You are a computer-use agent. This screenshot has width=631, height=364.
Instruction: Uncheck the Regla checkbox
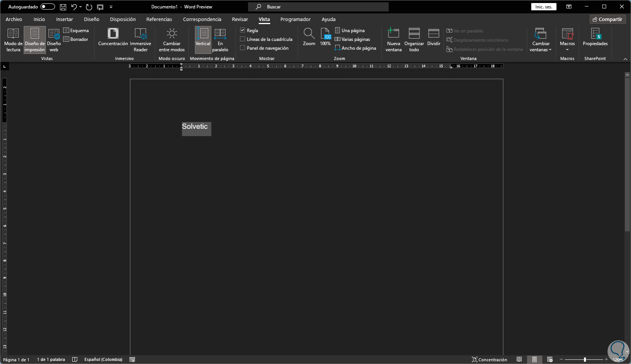(242, 30)
